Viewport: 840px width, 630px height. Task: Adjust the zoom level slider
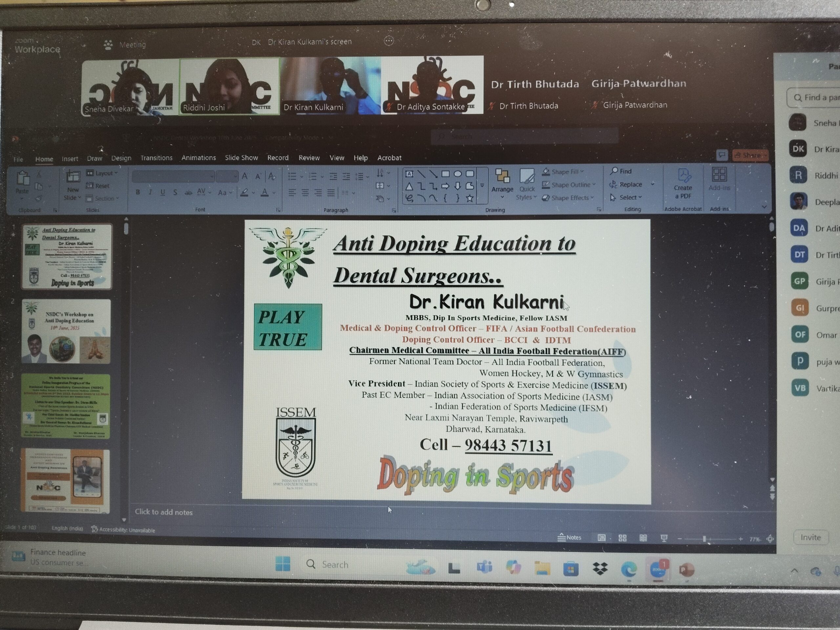pos(704,539)
